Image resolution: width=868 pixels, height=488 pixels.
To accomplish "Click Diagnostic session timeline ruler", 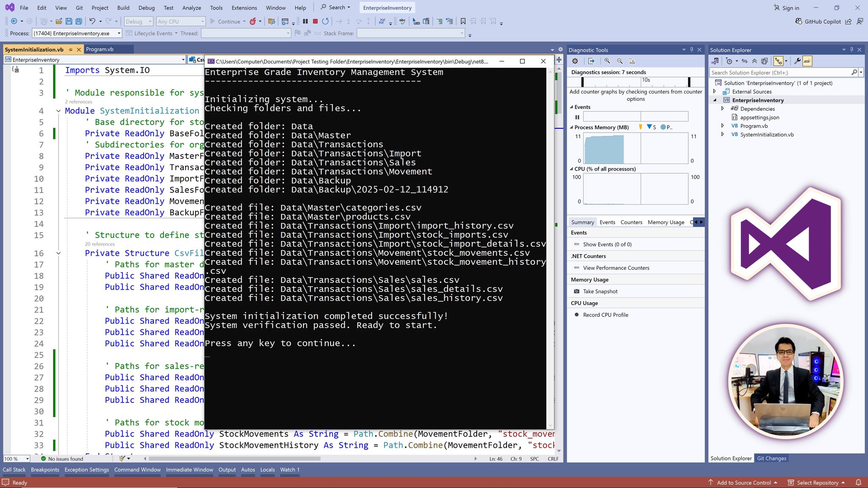I will pos(636,81).
